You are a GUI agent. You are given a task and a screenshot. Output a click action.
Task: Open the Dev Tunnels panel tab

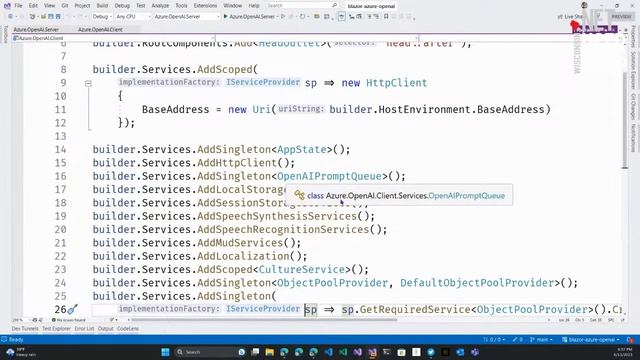25,329
